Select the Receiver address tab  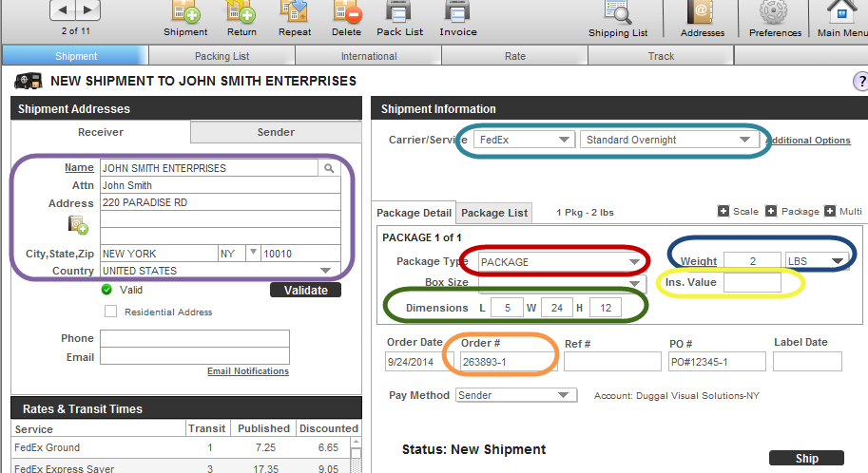click(x=101, y=132)
